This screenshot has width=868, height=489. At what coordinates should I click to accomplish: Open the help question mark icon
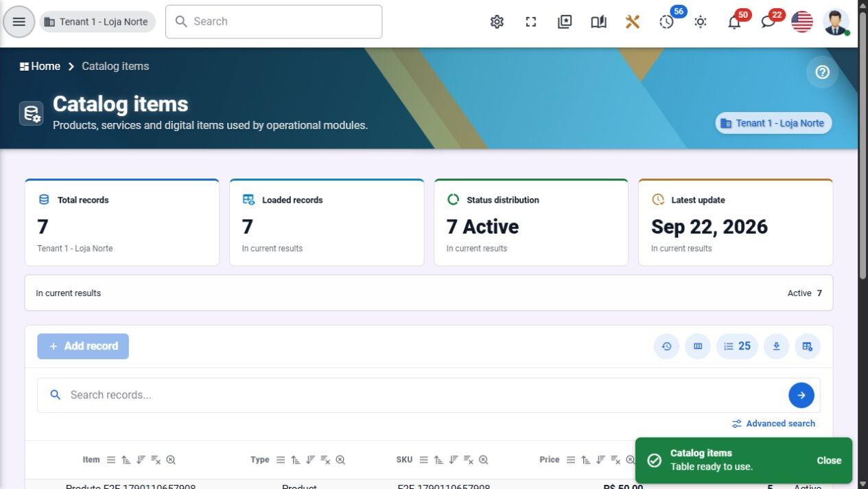pyautogui.click(x=822, y=72)
